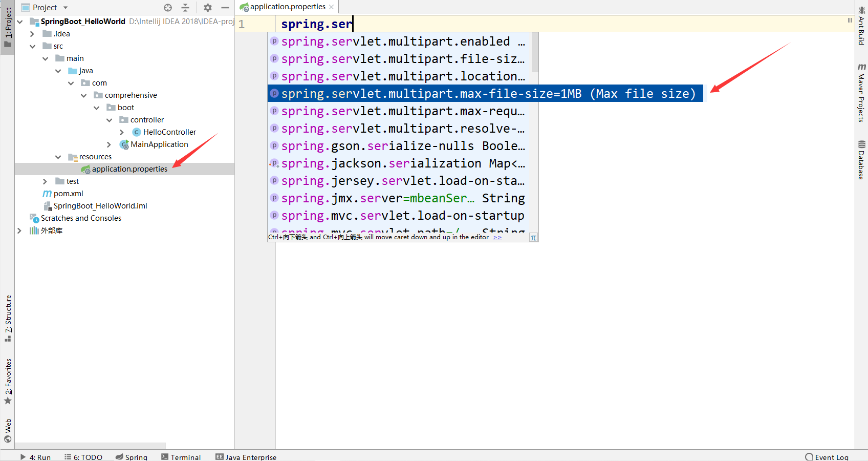
Task: Open the Java Enterprise tool window
Action: pyautogui.click(x=246, y=457)
